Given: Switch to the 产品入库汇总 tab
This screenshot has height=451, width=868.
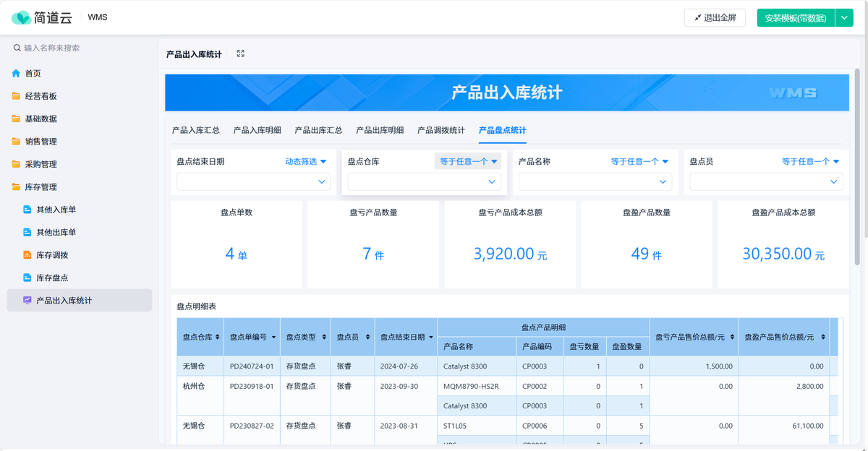Looking at the screenshot, I should coord(195,131).
